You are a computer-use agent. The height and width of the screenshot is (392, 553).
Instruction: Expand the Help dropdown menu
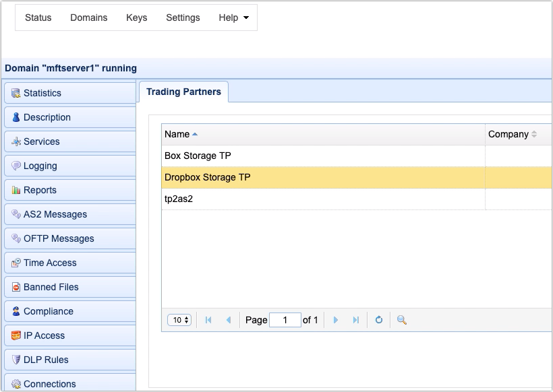[x=233, y=18]
